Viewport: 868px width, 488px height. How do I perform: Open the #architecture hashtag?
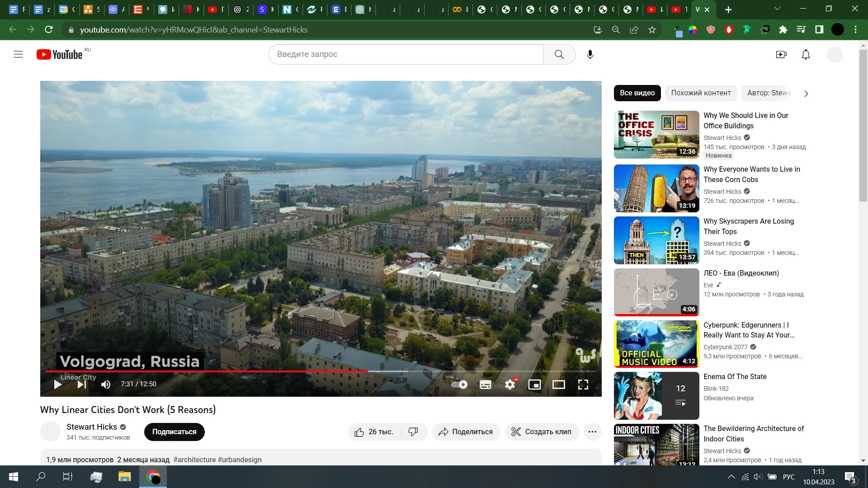click(x=194, y=460)
